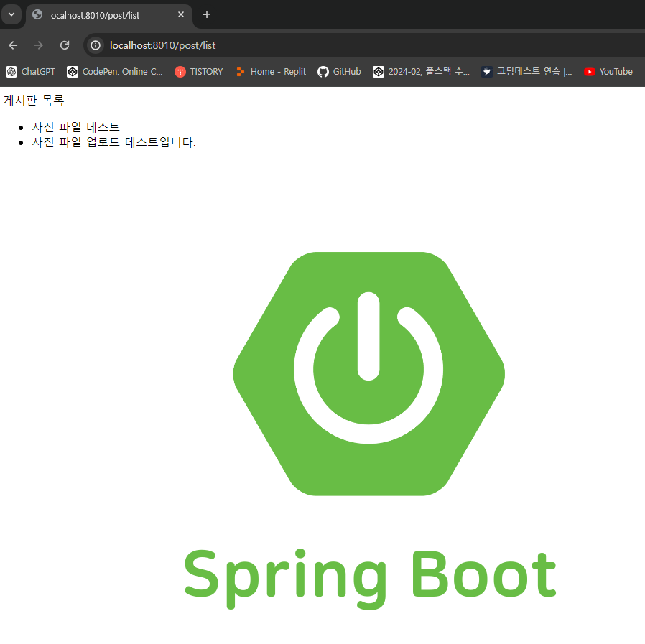
Task: Open the YouTube bookmark
Action: tap(608, 72)
